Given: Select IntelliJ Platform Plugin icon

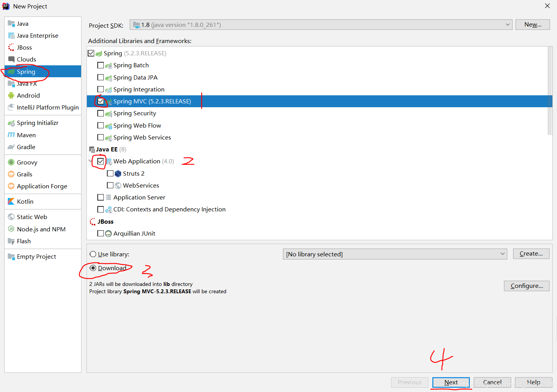Looking at the screenshot, I should [x=11, y=107].
